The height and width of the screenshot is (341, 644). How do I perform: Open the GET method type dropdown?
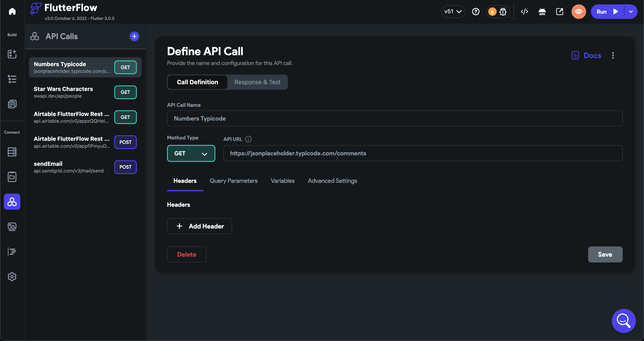click(191, 153)
